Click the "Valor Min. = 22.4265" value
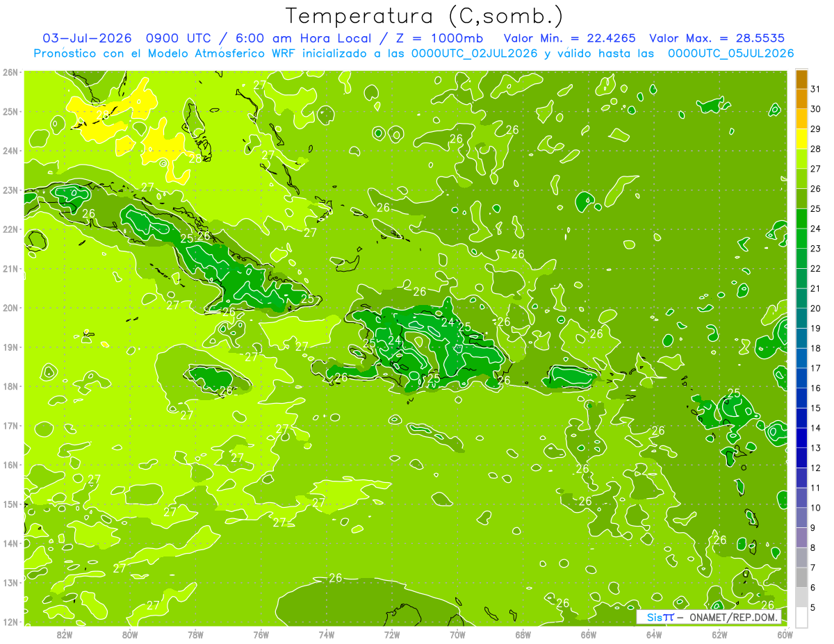The image size is (834, 644). tap(569, 38)
